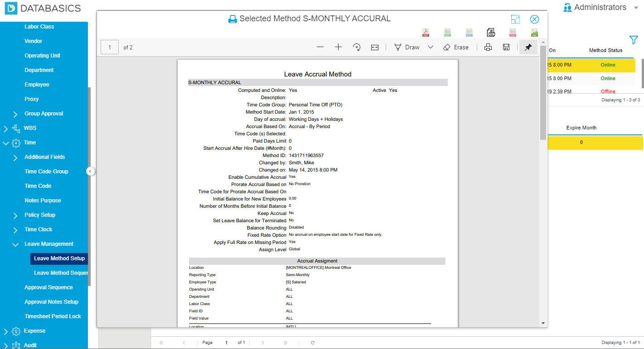644x349 pixels.
Task: Open Time Code in the sidebar
Action: 38,186
